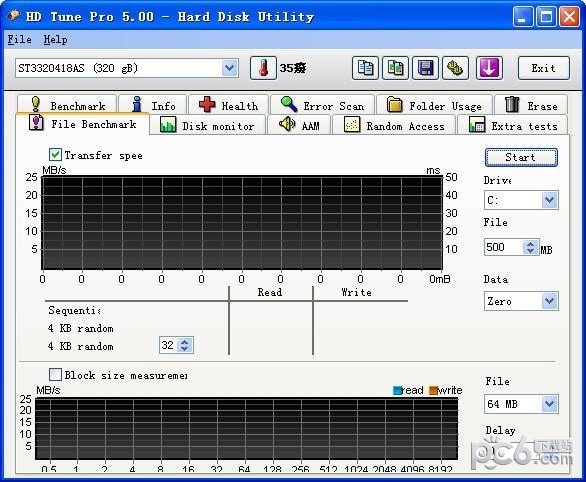Click the purple down arrow icon
The image size is (586, 482).
pos(489,68)
